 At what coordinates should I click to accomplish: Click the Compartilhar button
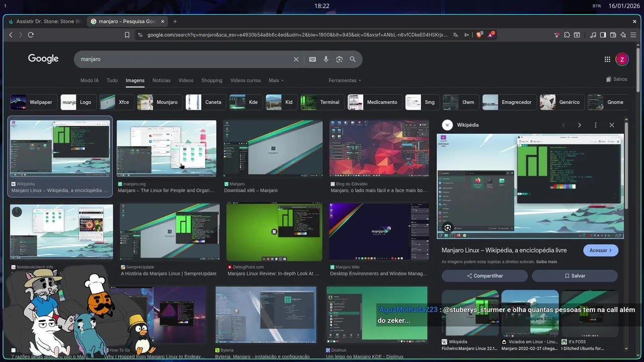tap(485, 276)
